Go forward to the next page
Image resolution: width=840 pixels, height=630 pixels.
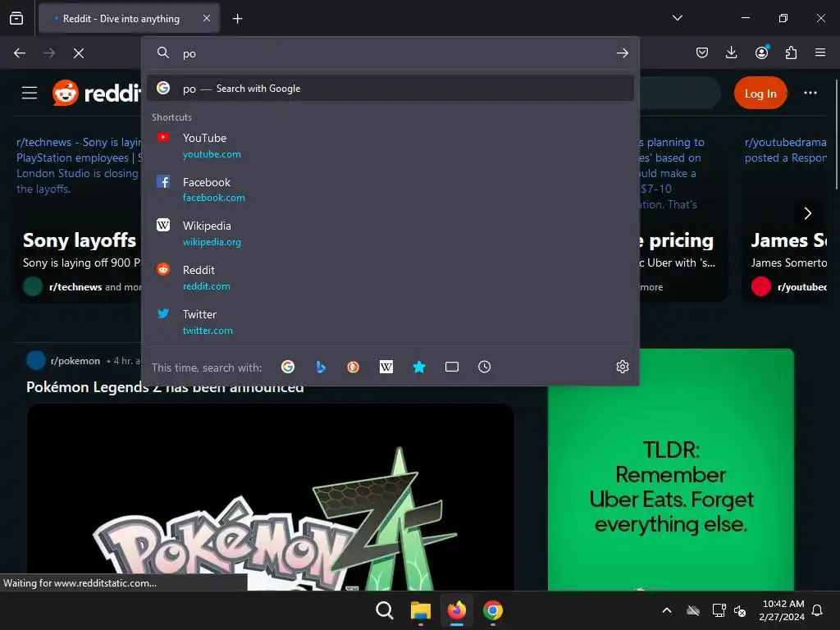coord(49,53)
